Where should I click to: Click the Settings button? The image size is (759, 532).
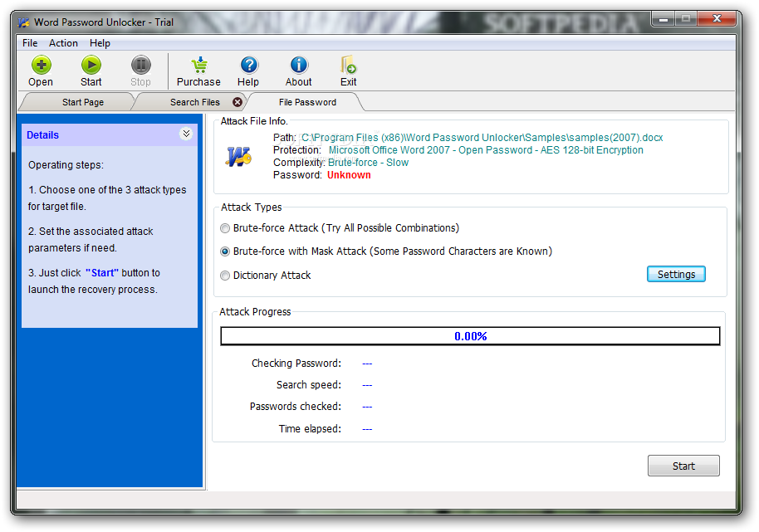[x=676, y=274]
